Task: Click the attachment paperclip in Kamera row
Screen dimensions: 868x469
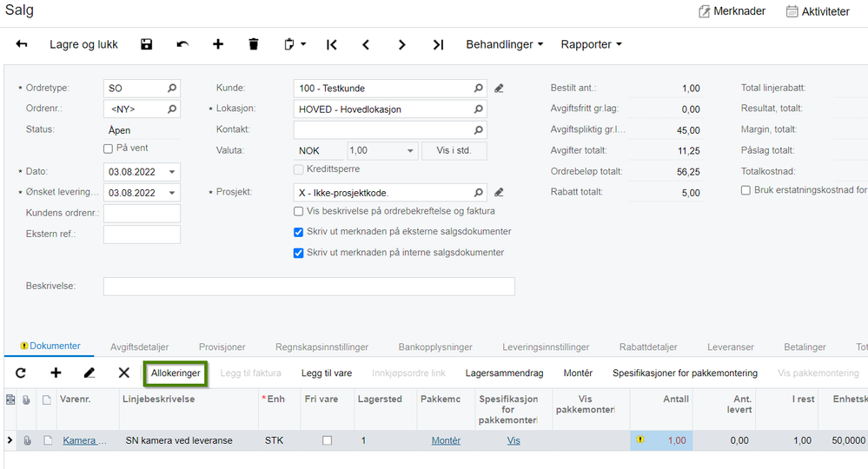Action: click(x=27, y=441)
